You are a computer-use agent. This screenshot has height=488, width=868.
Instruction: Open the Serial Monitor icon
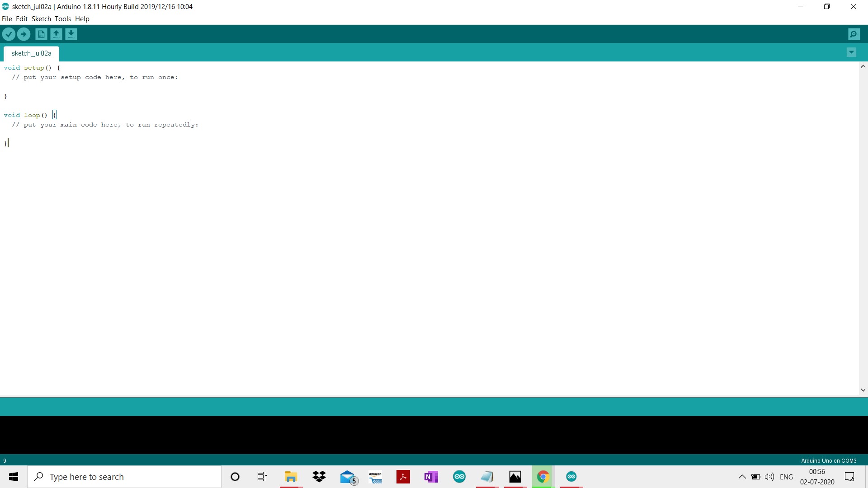[x=854, y=34]
